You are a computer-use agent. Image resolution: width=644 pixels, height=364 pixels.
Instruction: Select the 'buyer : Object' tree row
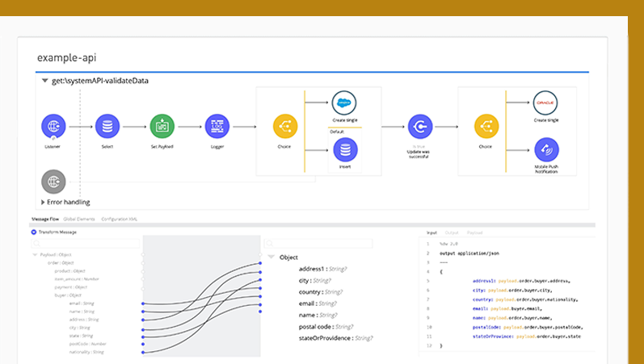pyautogui.click(x=68, y=295)
